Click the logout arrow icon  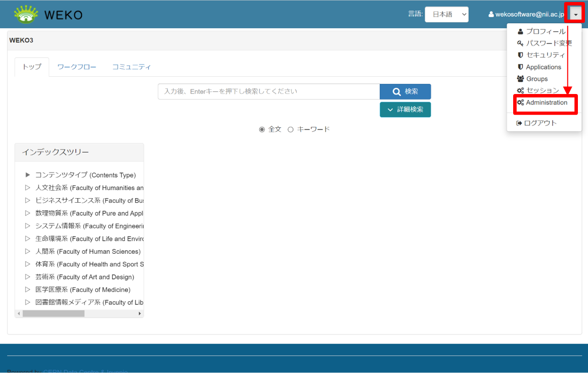click(519, 123)
